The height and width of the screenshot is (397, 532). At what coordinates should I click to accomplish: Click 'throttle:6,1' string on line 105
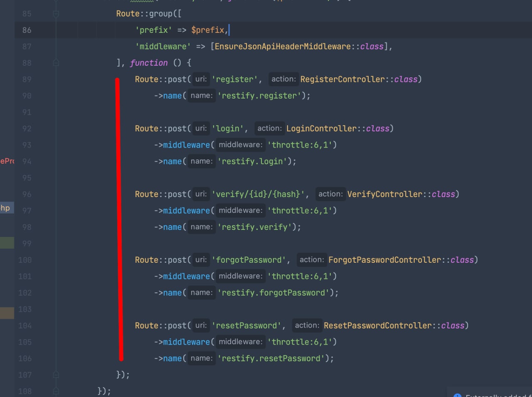tap(300, 342)
